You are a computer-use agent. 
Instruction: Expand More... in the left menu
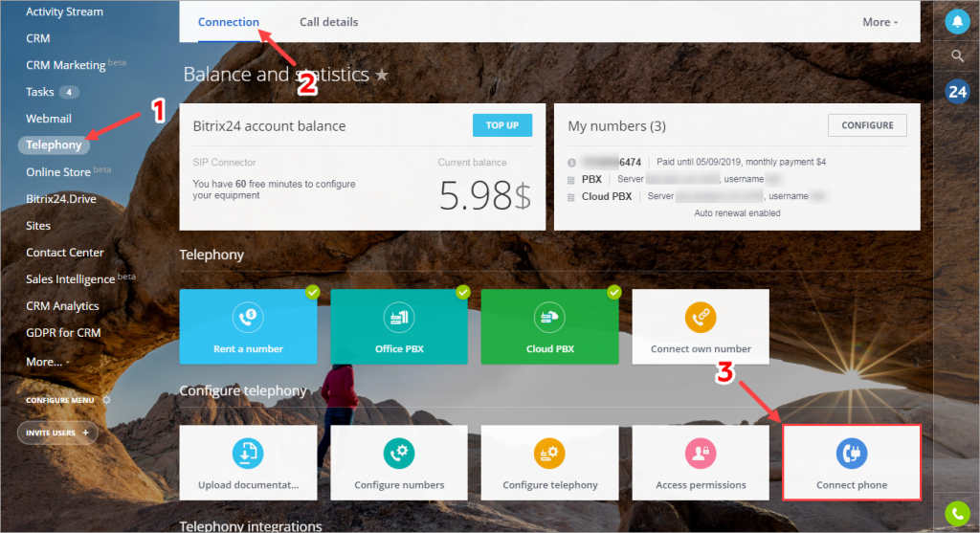tap(48, 362)
